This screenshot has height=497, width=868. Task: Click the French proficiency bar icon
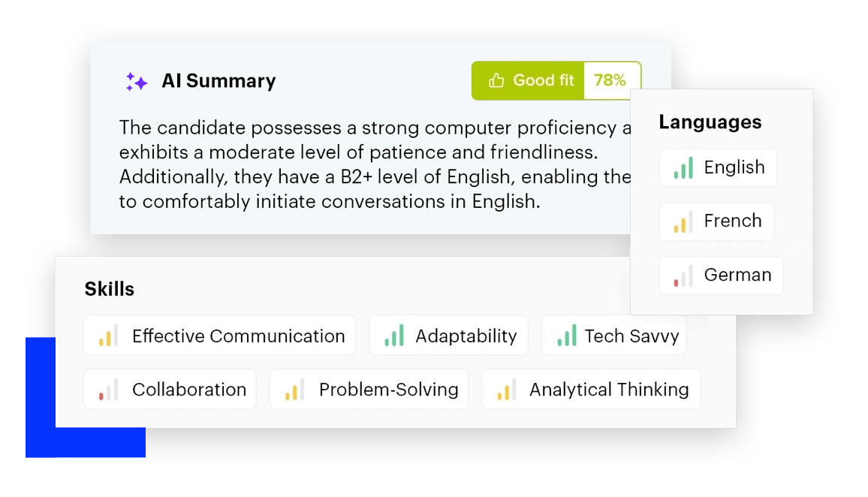pyautogui.click(x=683, y=221)
